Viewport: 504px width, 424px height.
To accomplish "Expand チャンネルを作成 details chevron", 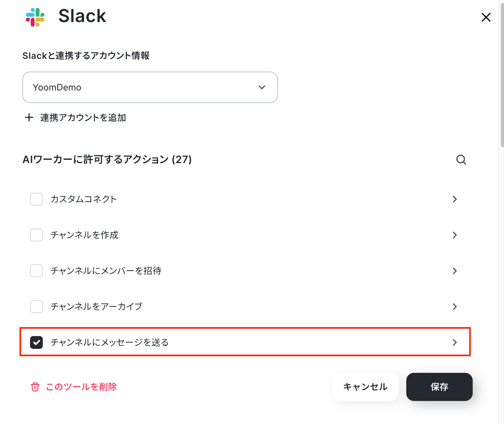I will click(455, 235).
